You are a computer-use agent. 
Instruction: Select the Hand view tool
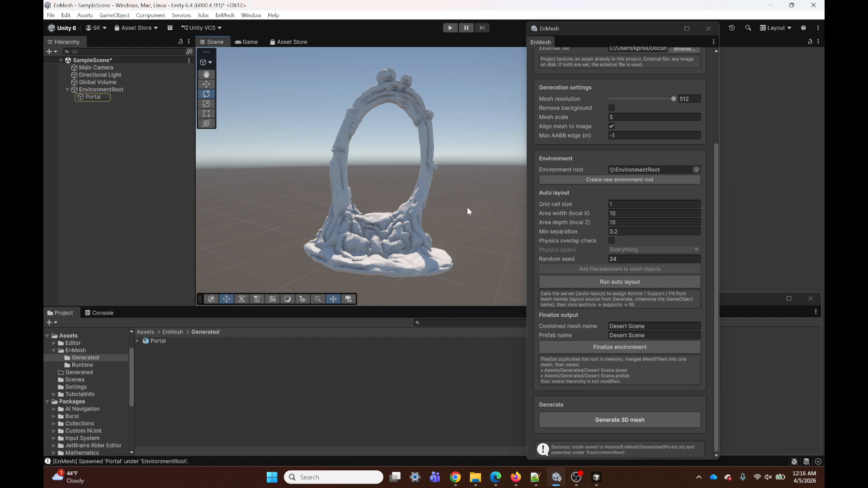(x=206, y=74)
